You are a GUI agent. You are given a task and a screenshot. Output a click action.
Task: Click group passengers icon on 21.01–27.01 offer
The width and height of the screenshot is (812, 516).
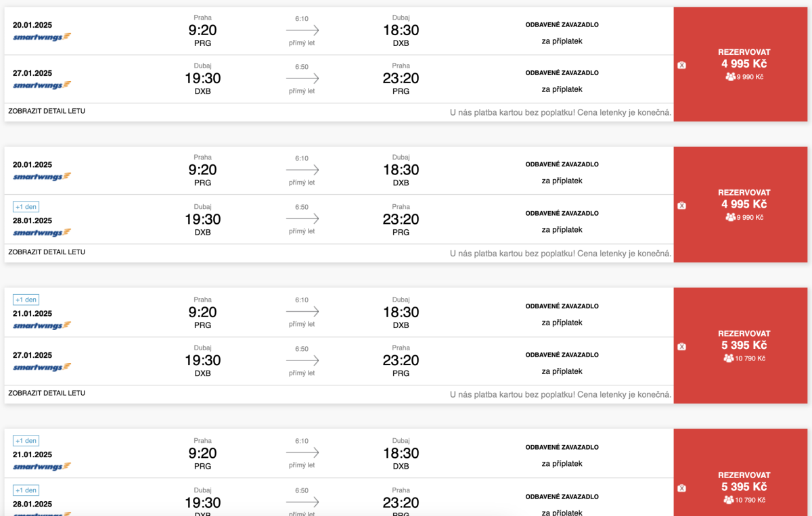pos(728,358)
